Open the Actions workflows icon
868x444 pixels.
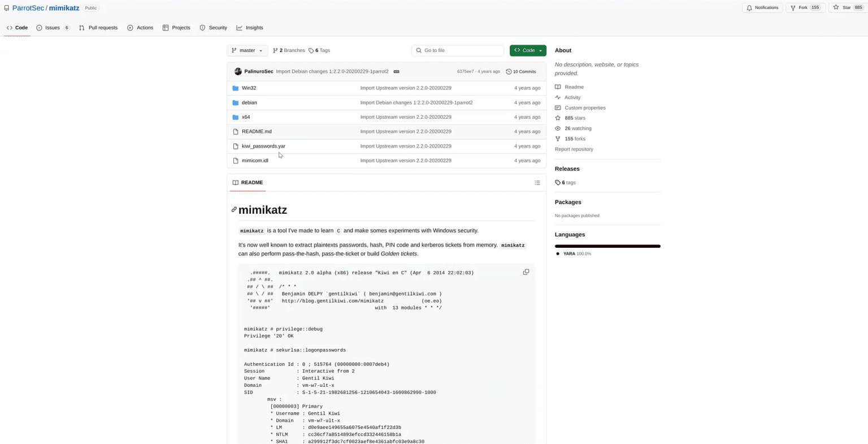129,27
